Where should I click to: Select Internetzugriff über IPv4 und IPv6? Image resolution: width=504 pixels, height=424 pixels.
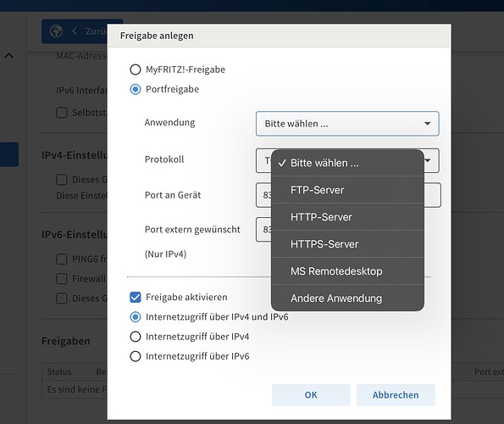pos(136,317)
